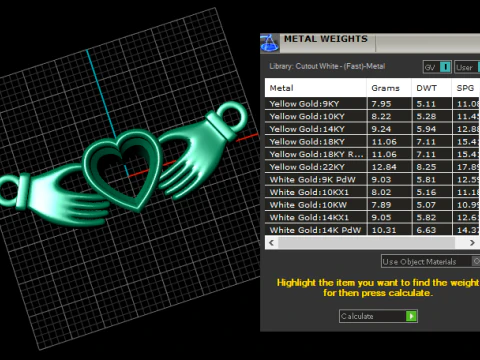Click the 8.02 grams value
480x360 pixels.
point(381,193)
